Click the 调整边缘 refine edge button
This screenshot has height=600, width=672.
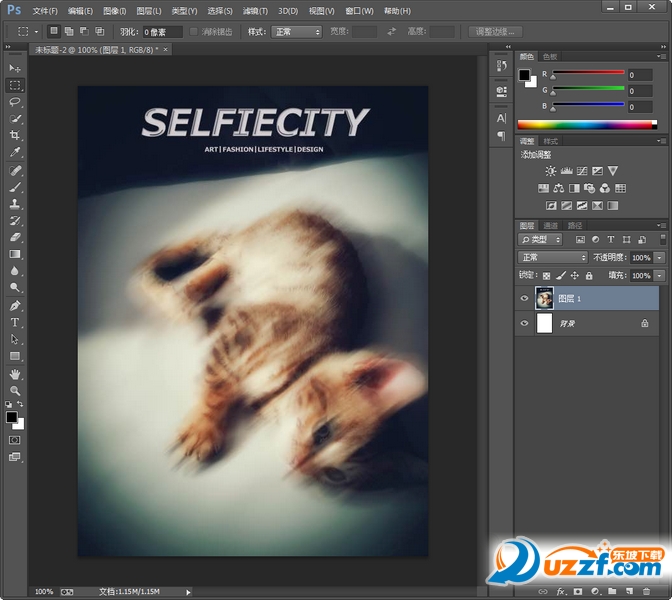495,32
